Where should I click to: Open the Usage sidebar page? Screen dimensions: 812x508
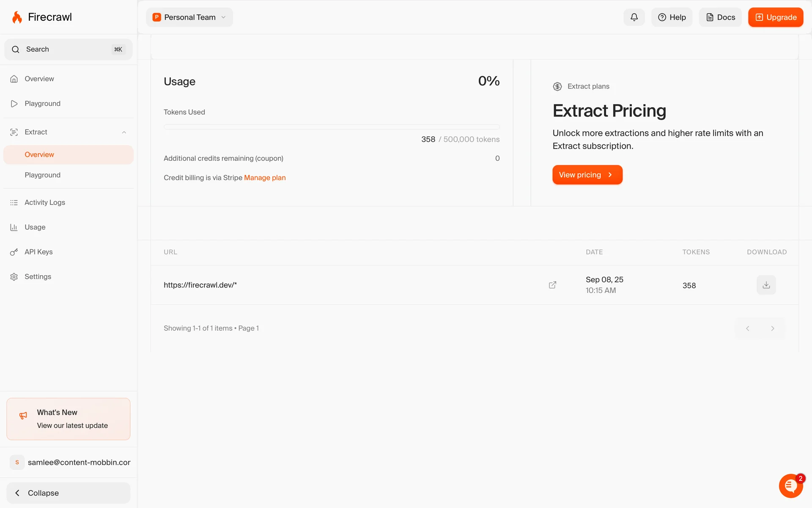(x=35, y=227)
